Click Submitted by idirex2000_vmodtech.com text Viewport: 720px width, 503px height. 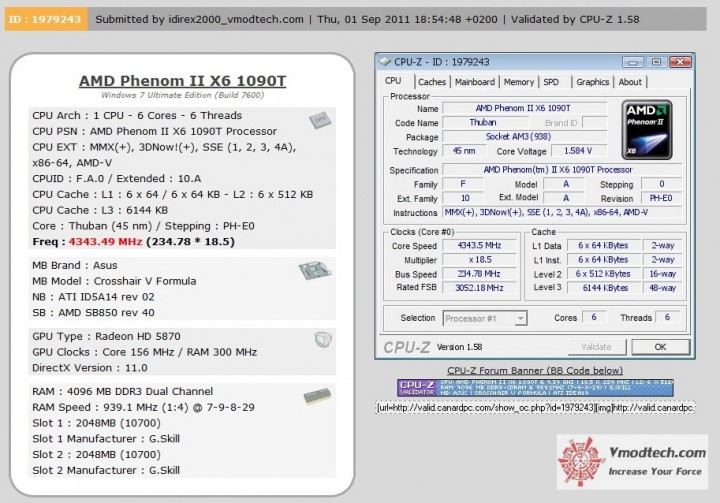coord(199,19)
